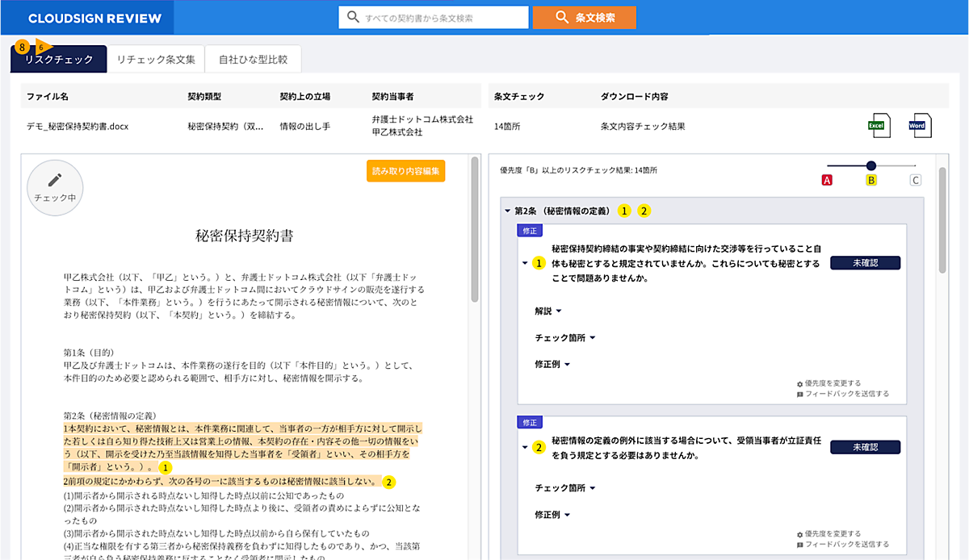The width and height of the screenshot is (969, 560).
Task: Adjust the priority slider handle
Action: pos(871,165)
